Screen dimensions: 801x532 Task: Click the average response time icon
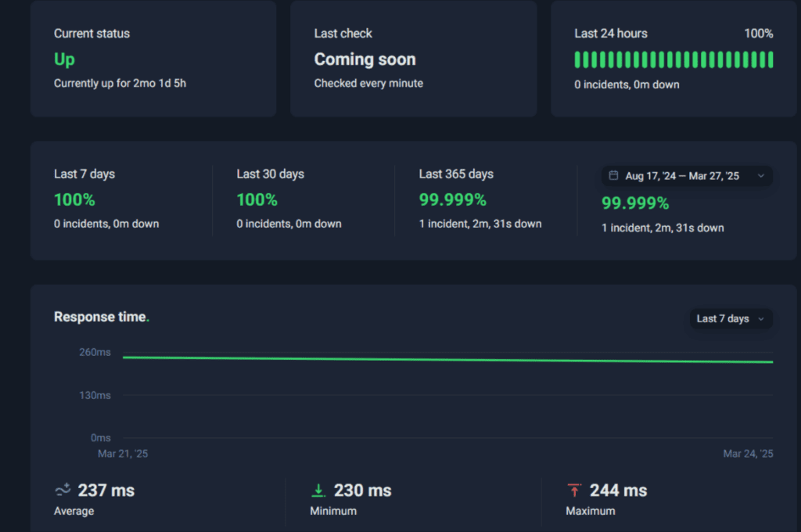(x=63, y=491)
